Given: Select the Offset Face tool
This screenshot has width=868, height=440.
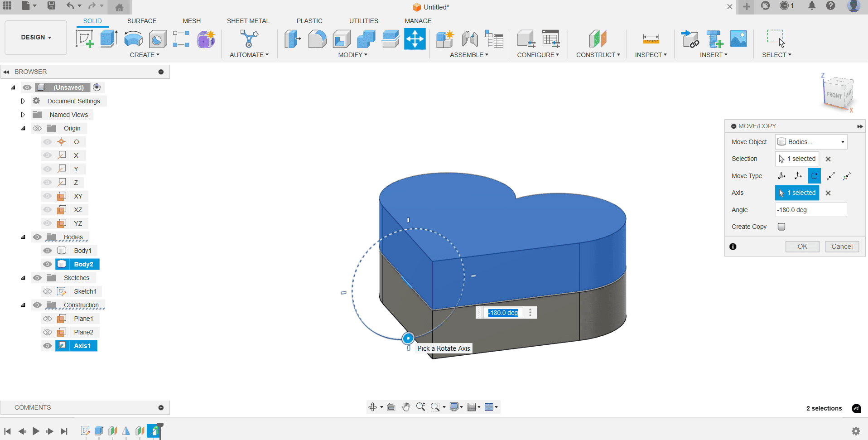Looking at the screenshot, I should point(390,39).
